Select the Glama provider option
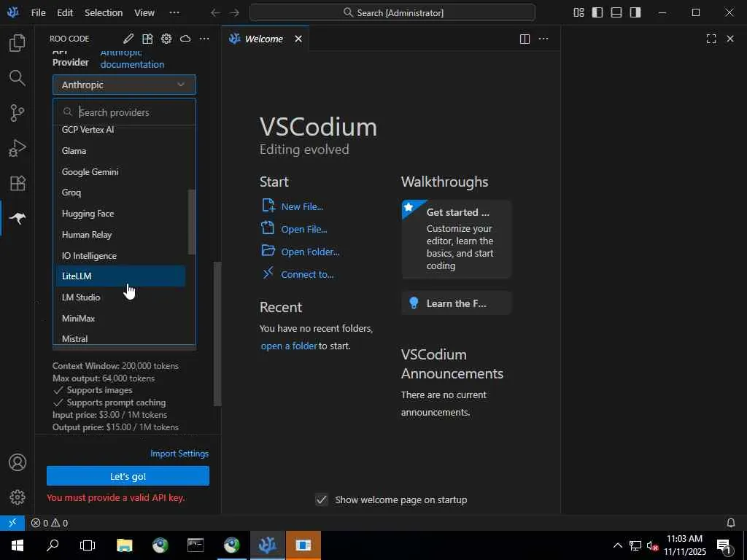 [120, 150]
